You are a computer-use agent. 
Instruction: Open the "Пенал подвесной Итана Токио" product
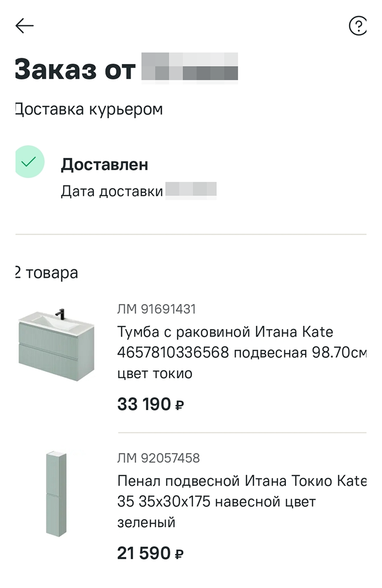click(242, 481)
